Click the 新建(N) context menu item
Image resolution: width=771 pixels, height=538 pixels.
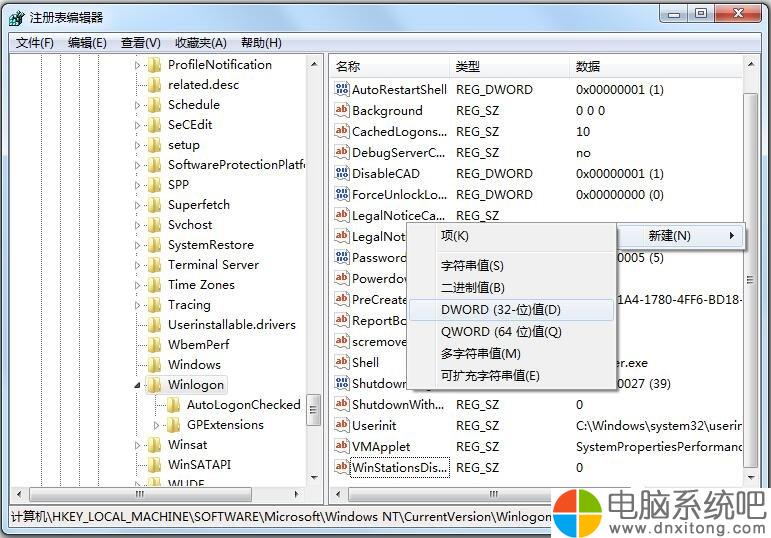[x=680, y=236]
